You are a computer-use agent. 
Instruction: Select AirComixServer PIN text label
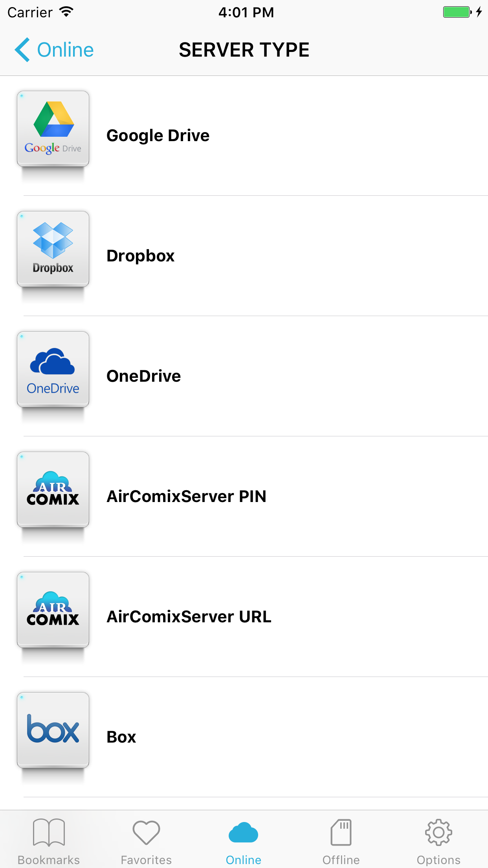(x=187, y=497)
